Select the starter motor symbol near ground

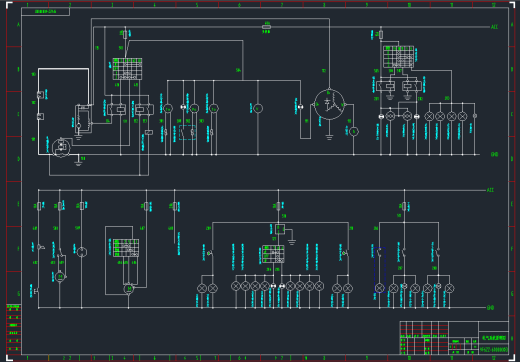(x=61, y=147)
